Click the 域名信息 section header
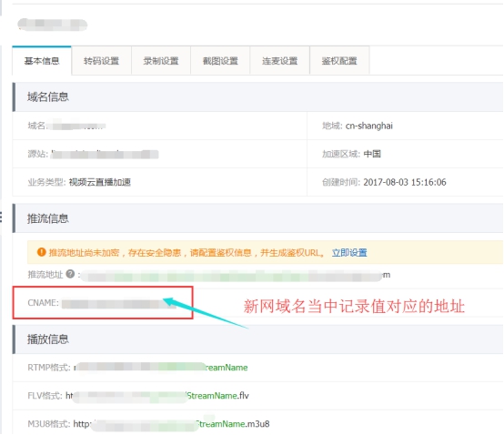Viewport: 504px width, 435px height. 257,97
